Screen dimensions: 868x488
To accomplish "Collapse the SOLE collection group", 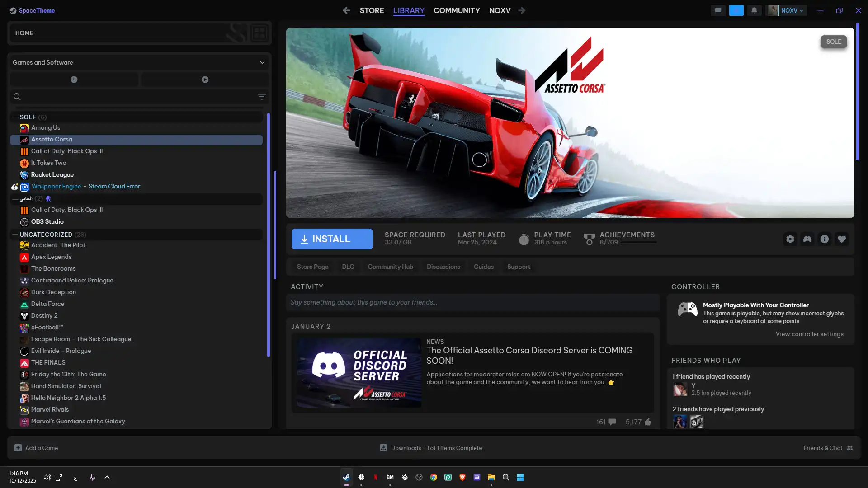I will tap(15, 117).
